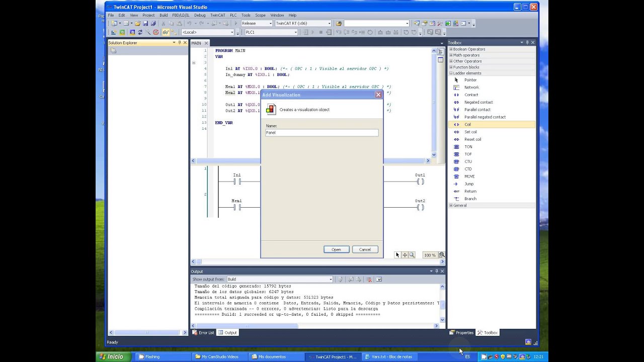The height and width of the screenshot is (362, 644).
Task: Expand the General toolbox group
Action: (451, 205)
